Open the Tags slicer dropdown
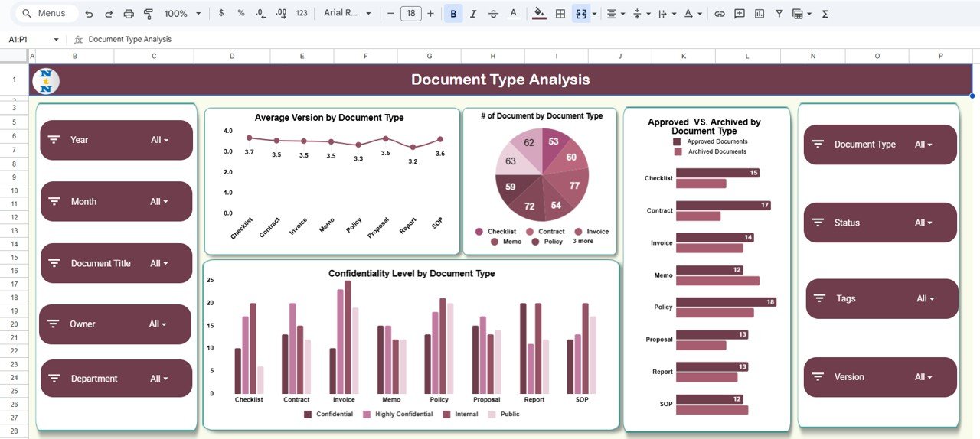 point(926,299)
